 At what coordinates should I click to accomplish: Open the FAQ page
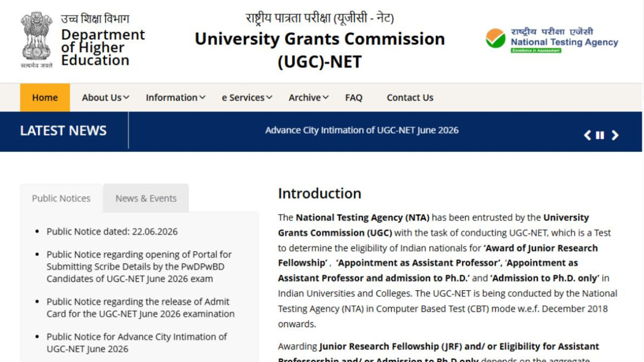354,98
